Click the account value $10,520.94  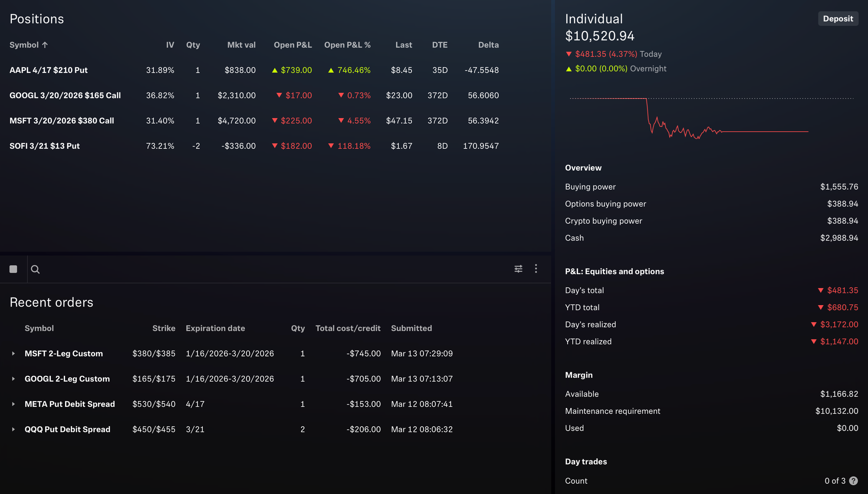point(600,36)
